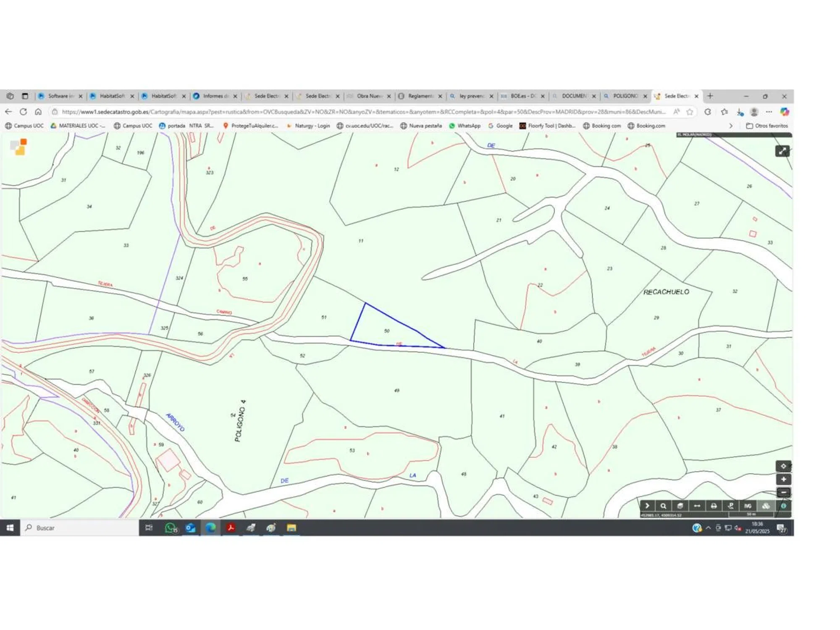Open the WhatsApp bookmark link
The width and height of the screenshot is (840, 630).
point(465,126)
